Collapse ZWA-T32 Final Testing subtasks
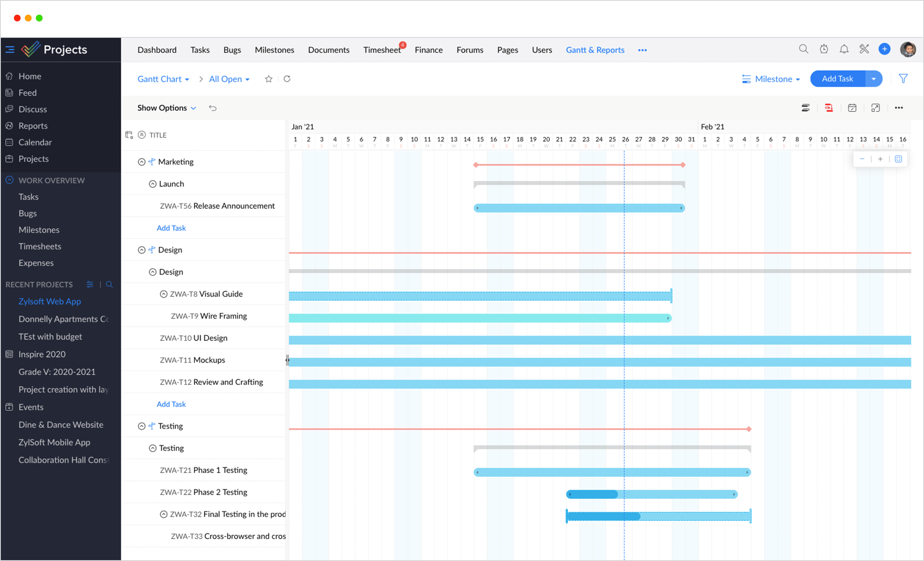The width and height of the screenshot is (924, 561). coord(164,514)
